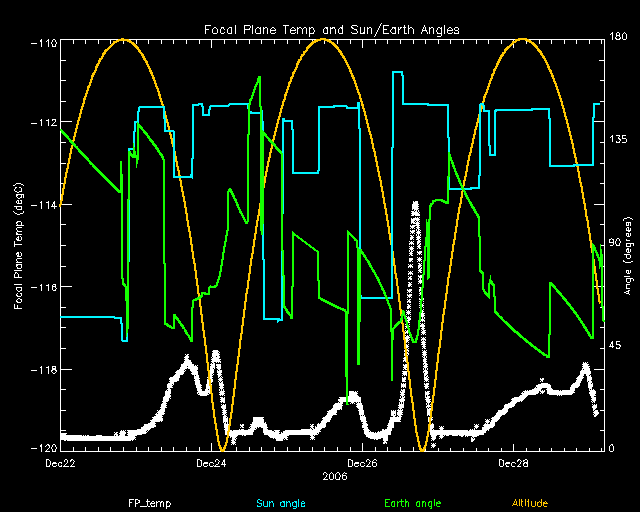The image size is (640, 512).
Task: Click the -120 temperature tick label
Action: click(x=44, y=448)
